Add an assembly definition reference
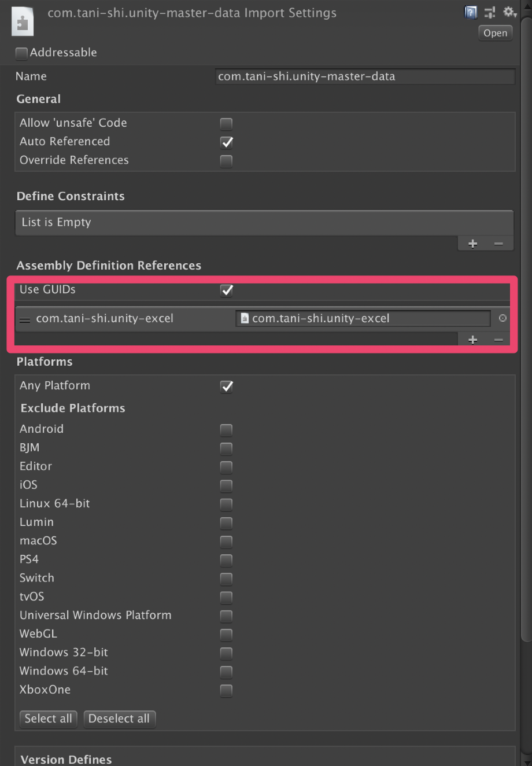Viewport: 532px width, 766px height. tap(472, 340)
